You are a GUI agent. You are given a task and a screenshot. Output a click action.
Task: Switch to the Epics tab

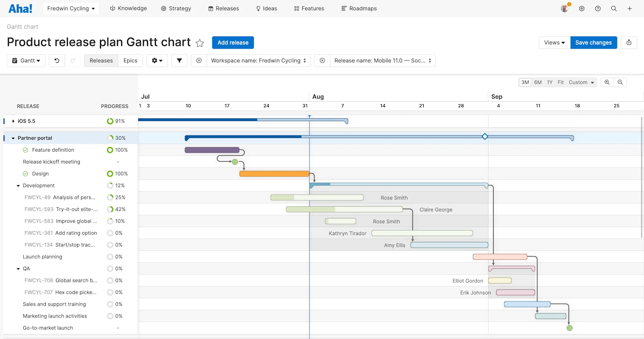[130, 61]
